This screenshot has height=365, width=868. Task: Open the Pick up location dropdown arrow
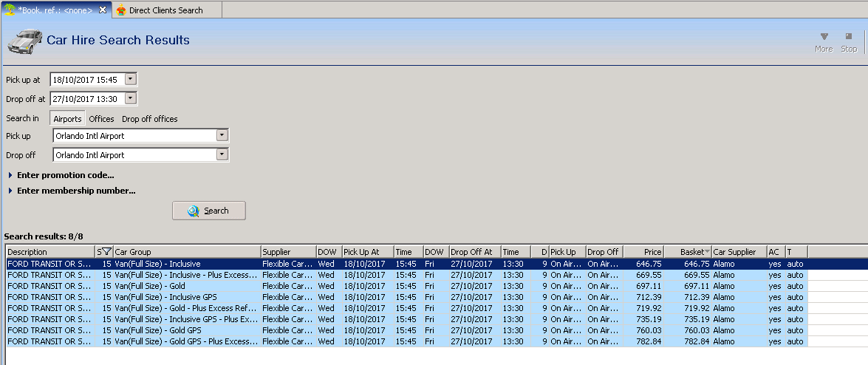click(x=222, y=135)
